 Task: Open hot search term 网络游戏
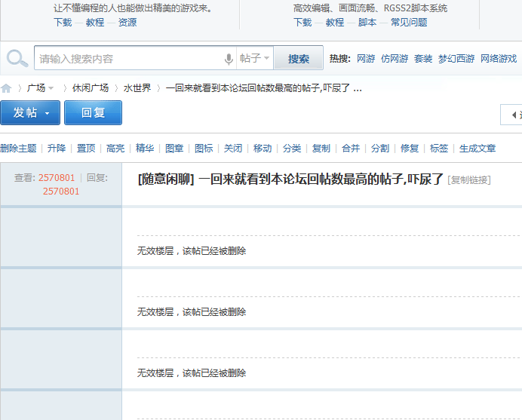coord(499,59)
